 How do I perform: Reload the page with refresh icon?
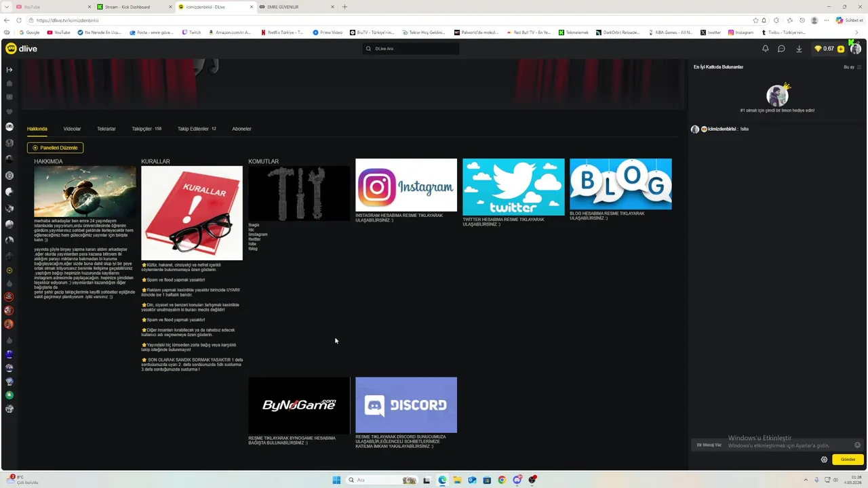point(19,20)
